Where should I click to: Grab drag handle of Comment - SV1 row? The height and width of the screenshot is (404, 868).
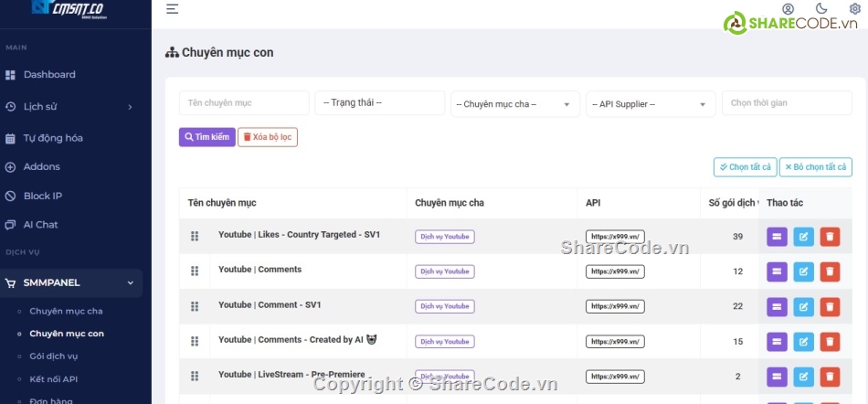coord(195,306)
